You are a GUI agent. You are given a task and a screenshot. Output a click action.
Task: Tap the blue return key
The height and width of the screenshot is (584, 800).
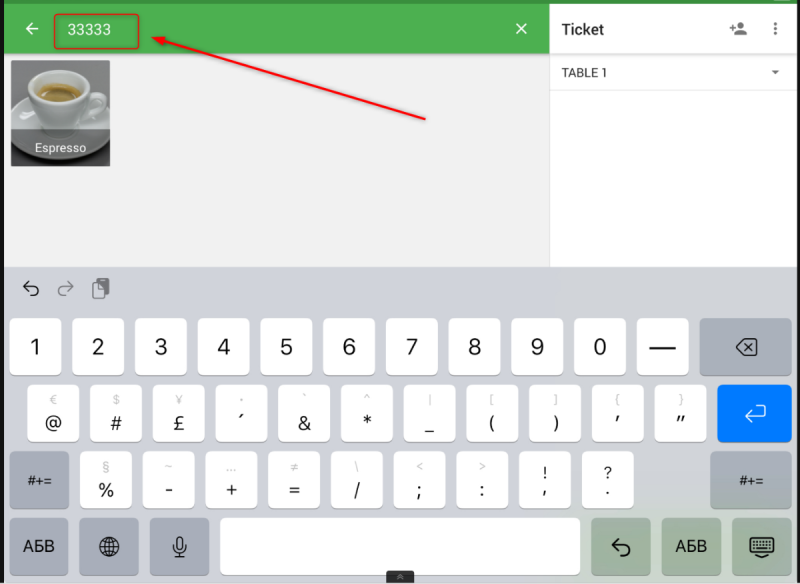[754, 413]
